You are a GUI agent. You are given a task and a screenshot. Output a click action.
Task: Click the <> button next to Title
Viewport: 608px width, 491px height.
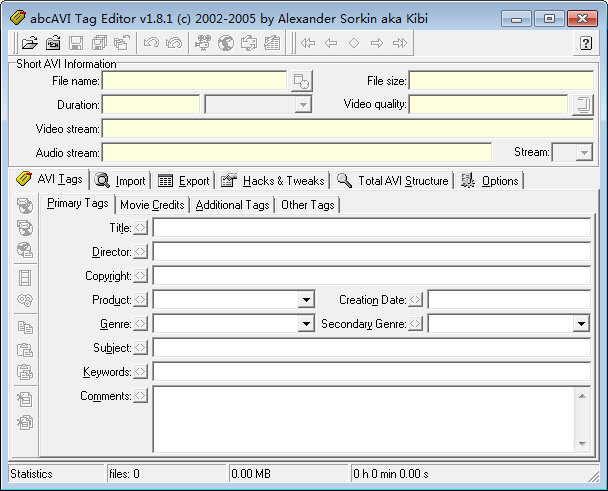(140, 228)
